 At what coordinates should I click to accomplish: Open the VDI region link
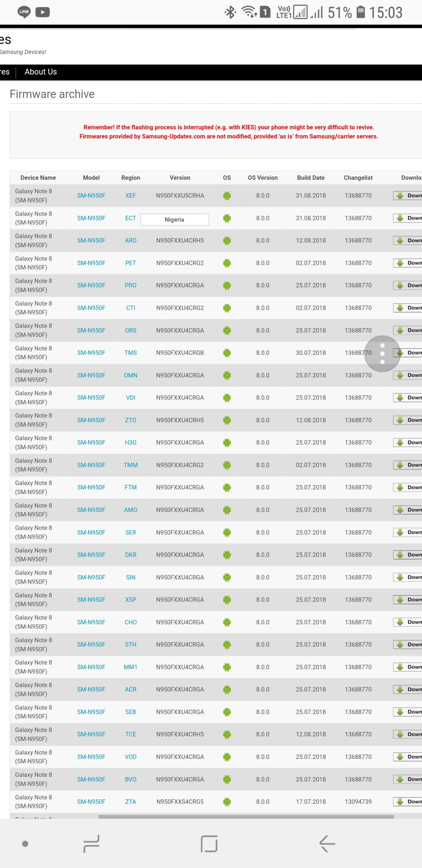coord(131,397)
